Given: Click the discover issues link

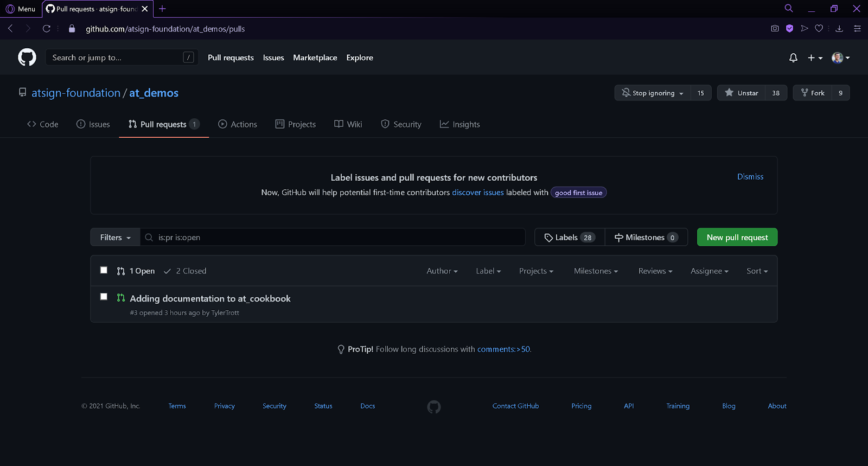Looking at the screenshot, I should tap(478, 193).
